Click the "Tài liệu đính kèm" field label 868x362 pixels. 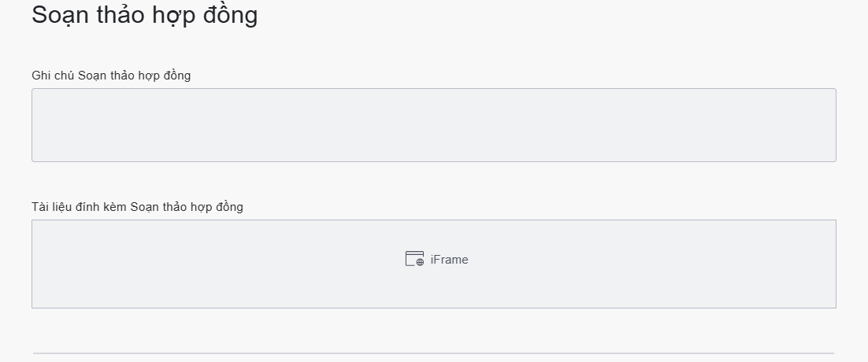(137, 207)
